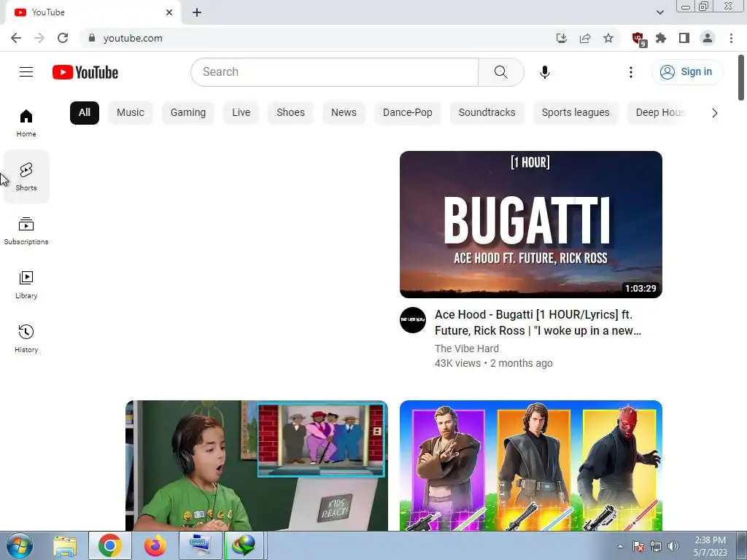This screenshot has height=560, width=747.
Task: Open The Vibe Hard channel avatar
Action: (413, 320)
